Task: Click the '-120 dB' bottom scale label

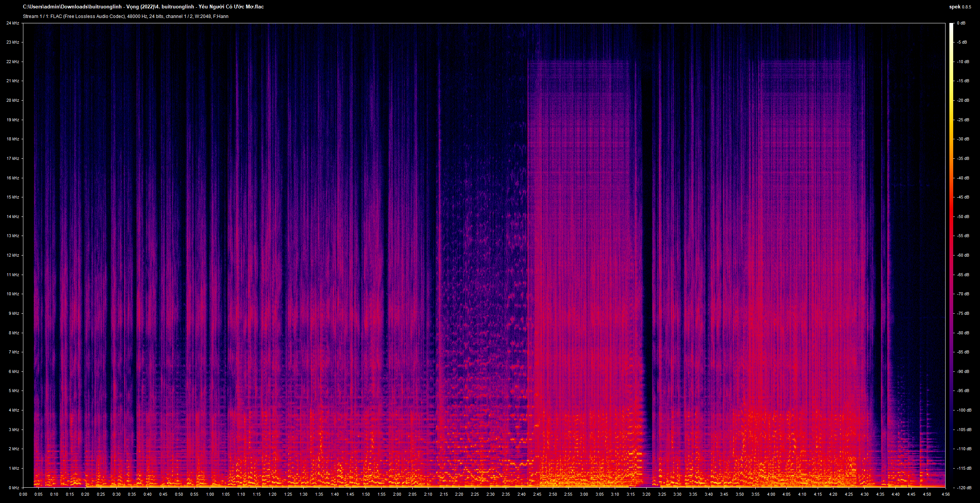Action: pyautogui.click(x=964, y=488)
